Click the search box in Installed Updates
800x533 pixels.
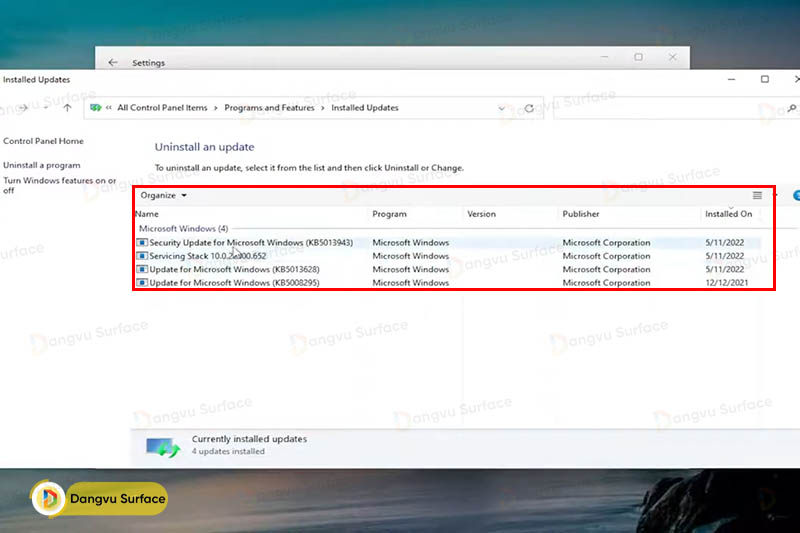pos(677,108)
